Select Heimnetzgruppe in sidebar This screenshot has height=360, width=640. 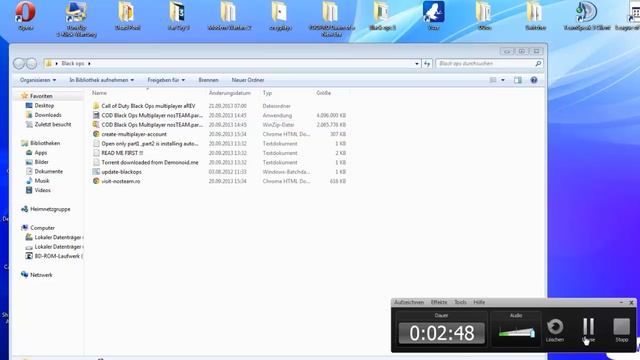tap(50, 209)
